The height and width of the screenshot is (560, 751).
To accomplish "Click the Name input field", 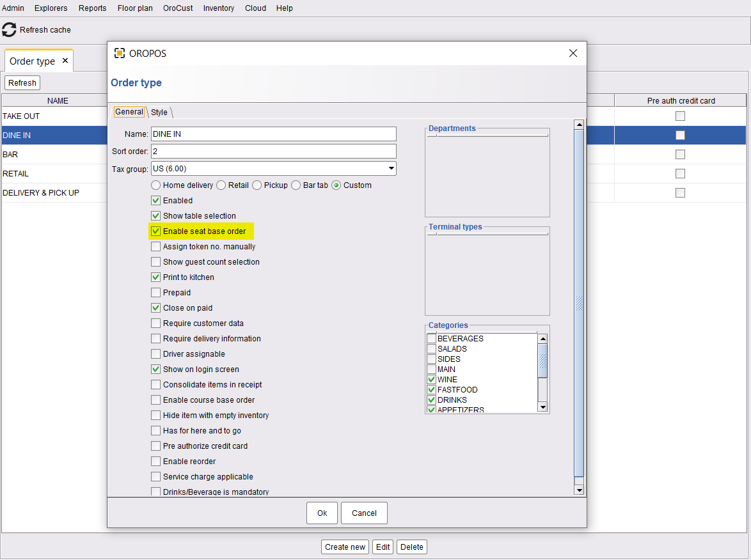I will click(274, 134).
